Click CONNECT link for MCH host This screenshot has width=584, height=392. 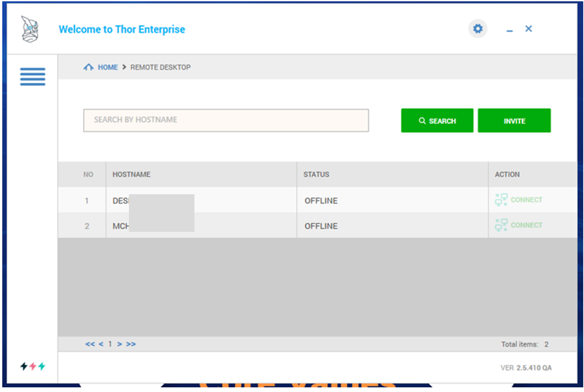pos(526,225)
